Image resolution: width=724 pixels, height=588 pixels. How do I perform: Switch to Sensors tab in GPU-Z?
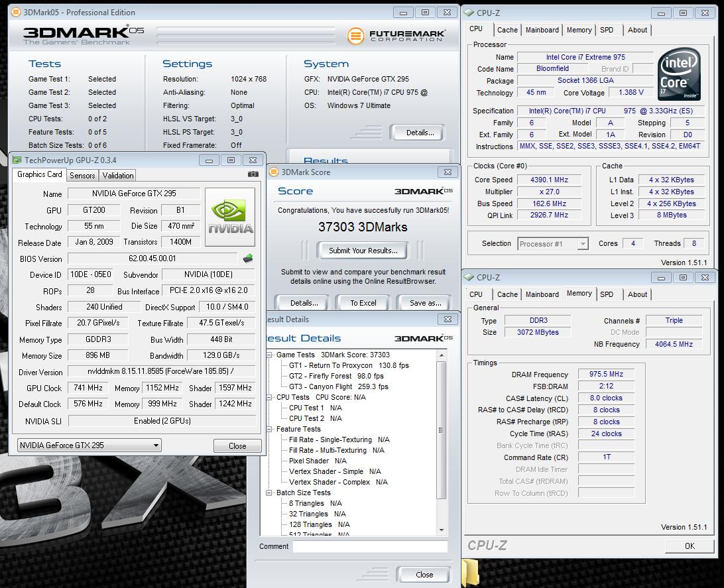tap(82, 176)
